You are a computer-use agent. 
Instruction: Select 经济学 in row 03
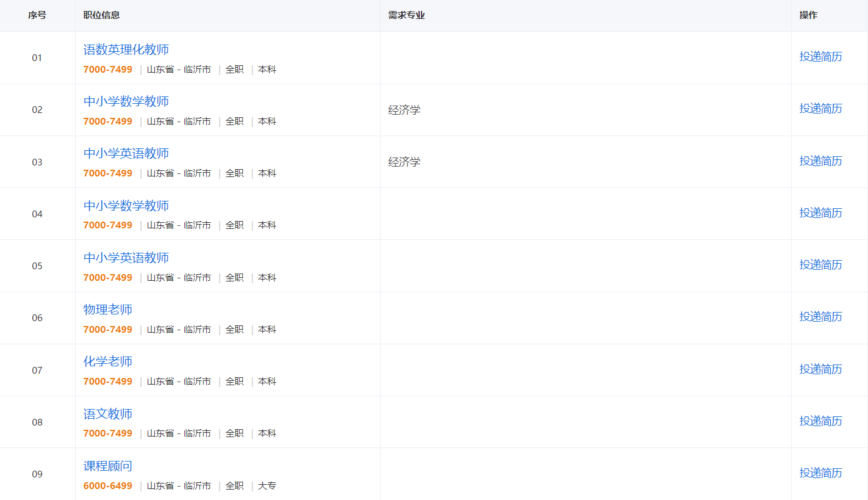(404, 162)
